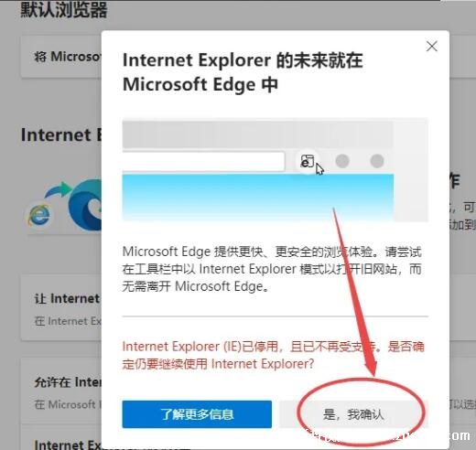Select the 默认浏览器 page heading

coord(64,10)
